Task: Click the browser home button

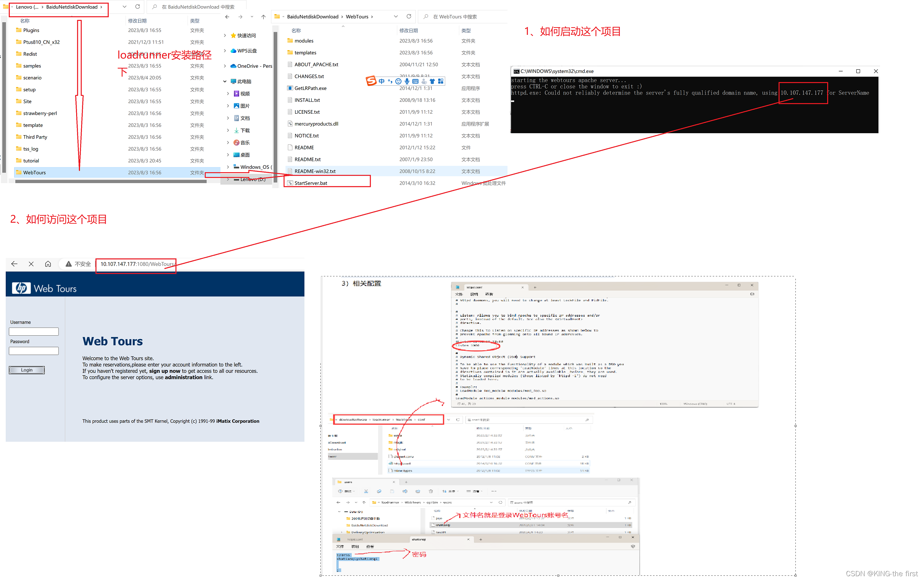Action: coord(48,264)
